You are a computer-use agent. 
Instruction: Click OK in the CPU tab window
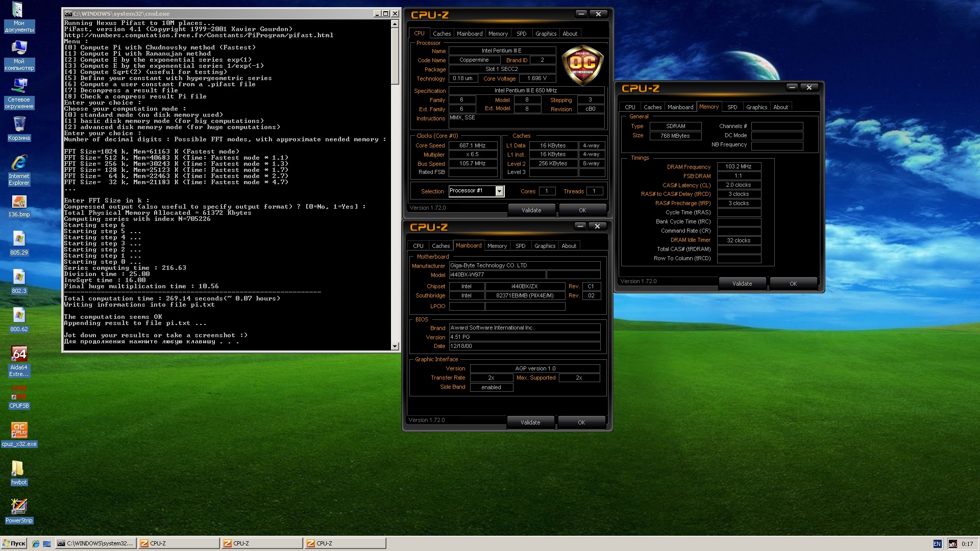point(582,210)
